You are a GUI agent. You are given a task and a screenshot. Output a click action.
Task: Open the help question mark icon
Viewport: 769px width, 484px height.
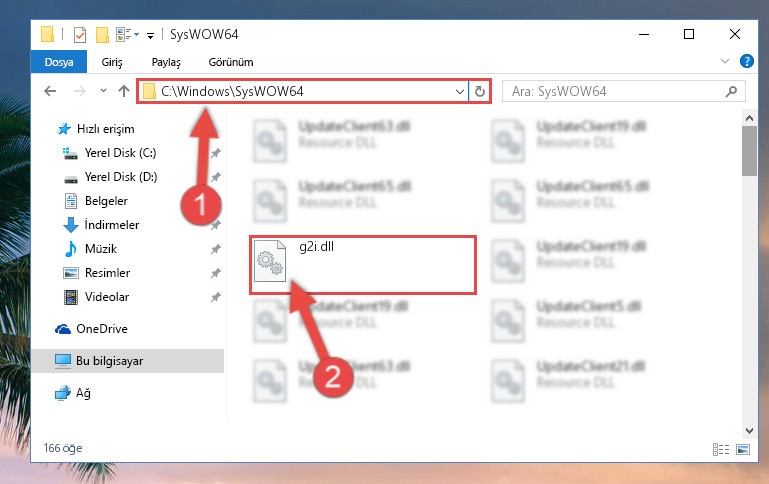point(746,61)
